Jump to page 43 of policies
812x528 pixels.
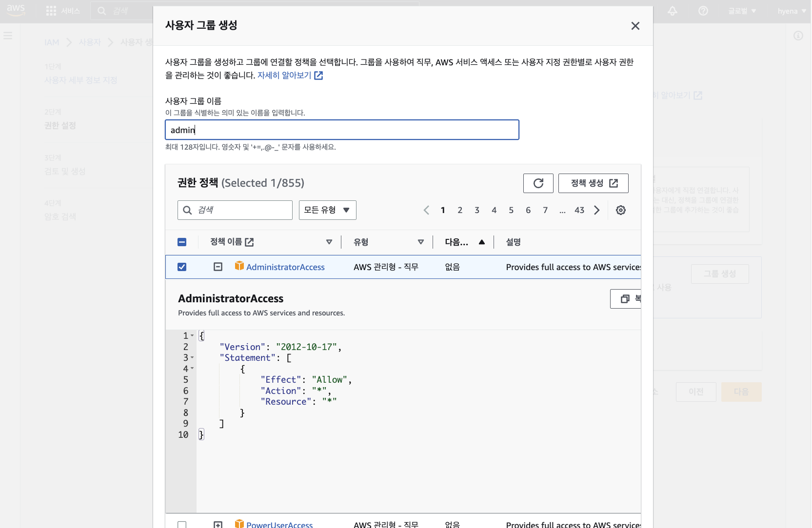[579, 210]
